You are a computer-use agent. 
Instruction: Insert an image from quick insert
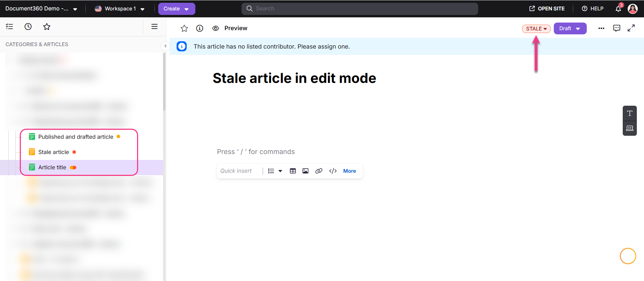[x=305, y=171]
